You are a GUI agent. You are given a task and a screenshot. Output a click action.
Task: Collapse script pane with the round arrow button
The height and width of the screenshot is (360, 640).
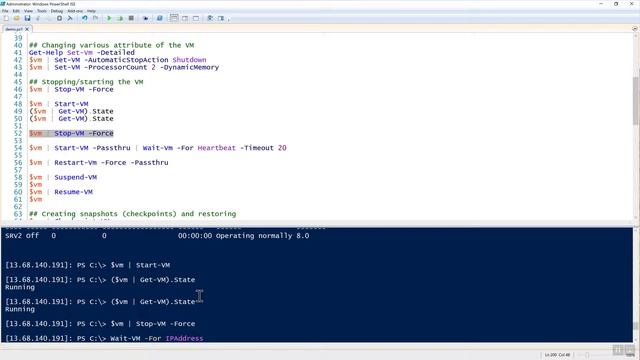point(635,29)
